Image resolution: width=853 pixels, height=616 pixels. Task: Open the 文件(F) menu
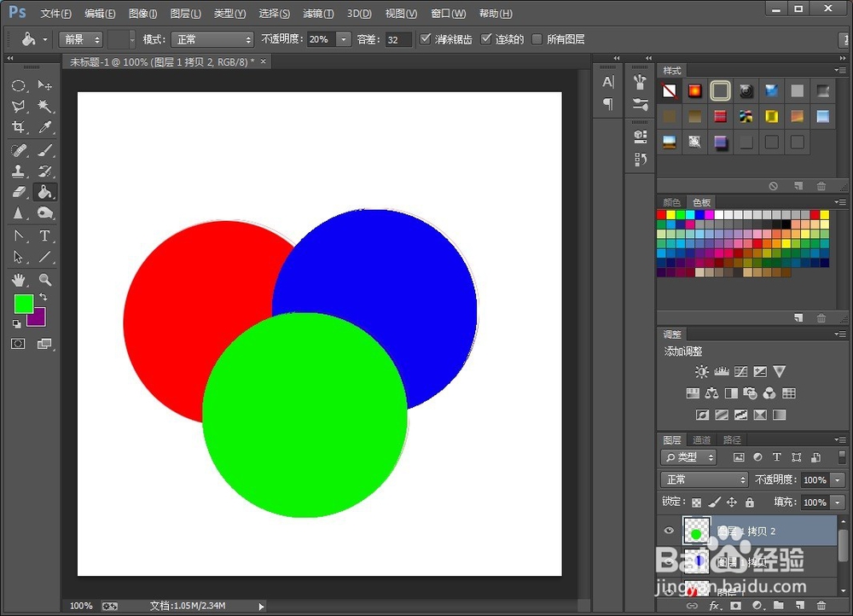55,14
